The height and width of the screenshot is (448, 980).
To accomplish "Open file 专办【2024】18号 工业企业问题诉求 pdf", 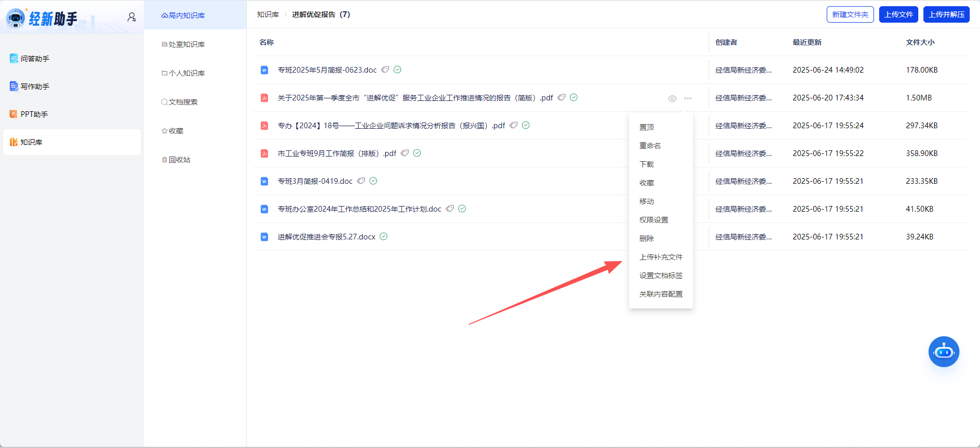I will (391, 126).
